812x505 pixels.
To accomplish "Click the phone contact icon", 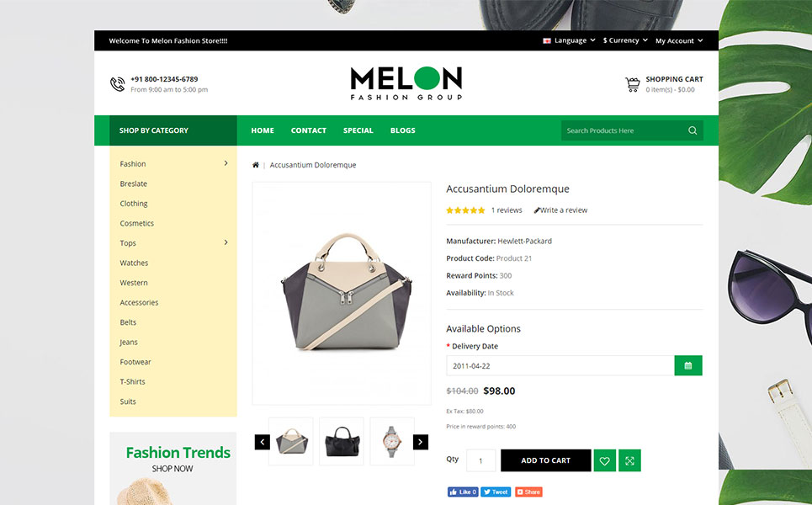I will click(117, 84).
